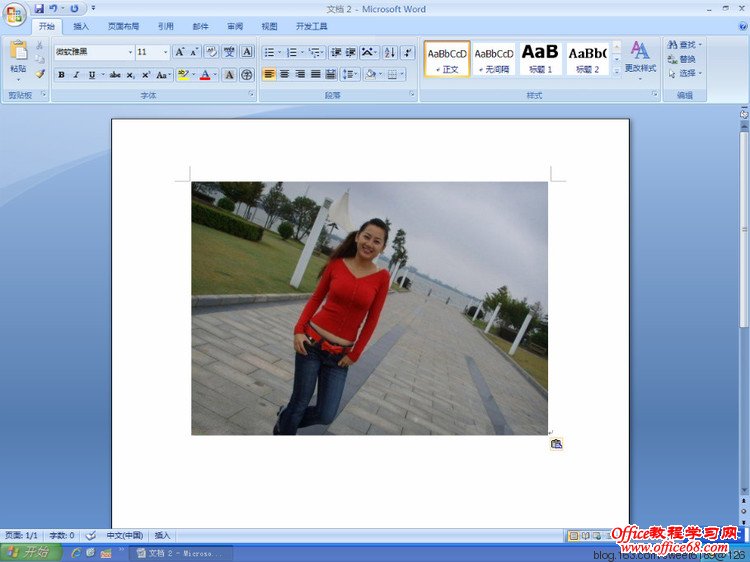Show or hide paragraph marks
The image size is (750, 562).
click(x=408, y=52)
